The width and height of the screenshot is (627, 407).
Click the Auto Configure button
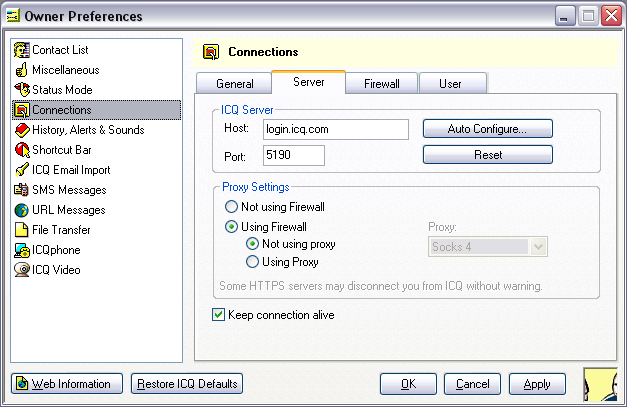pos(487,129)
